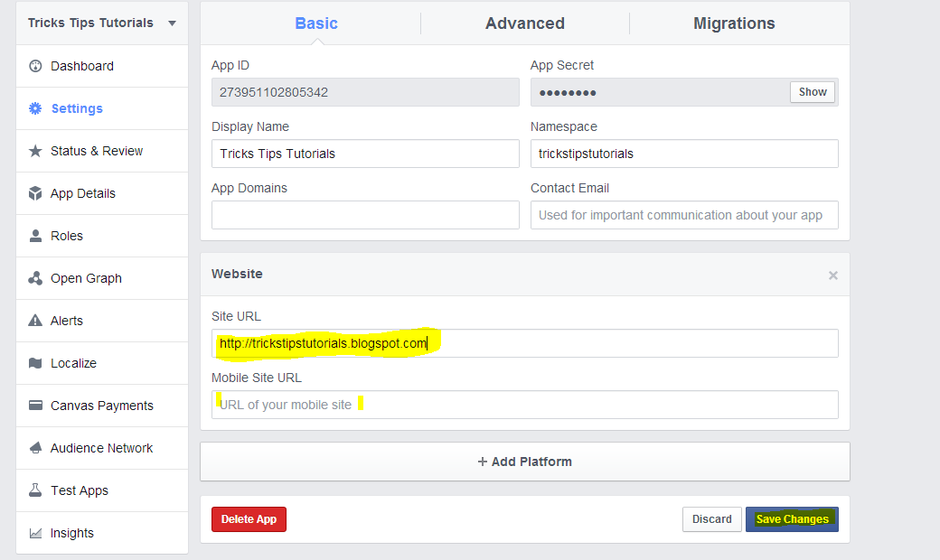Open Insights in the sidebar
Screen dimensions: 940x560
[x=102, y=533]
